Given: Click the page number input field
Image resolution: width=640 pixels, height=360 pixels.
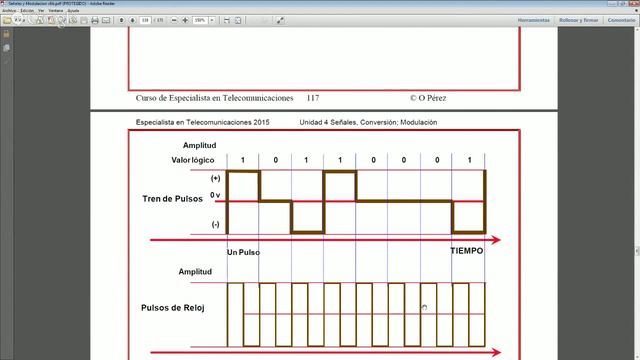Looking at the screenshot, I should [x=145, y=20].
